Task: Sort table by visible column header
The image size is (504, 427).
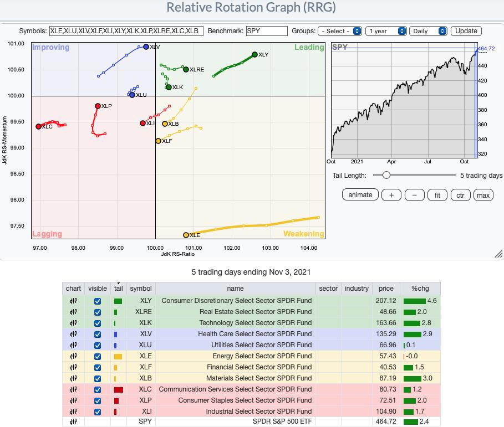Action: point(98,289)
